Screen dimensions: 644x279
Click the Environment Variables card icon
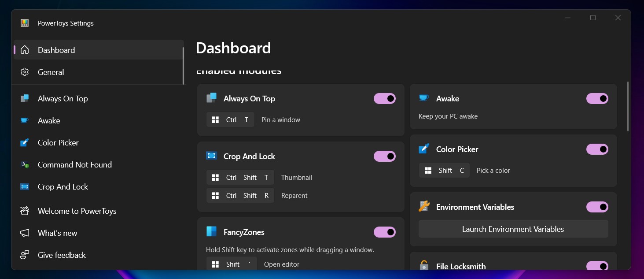pyautogui.click(x=424, y=206)
